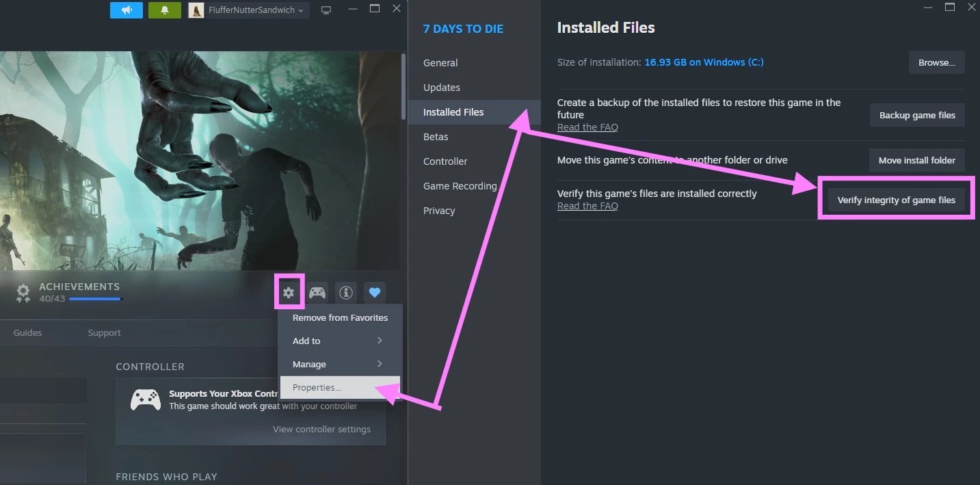Select Properties... in context menu
Viewport: 980px width, 485px height.
(x=340, y=387)
